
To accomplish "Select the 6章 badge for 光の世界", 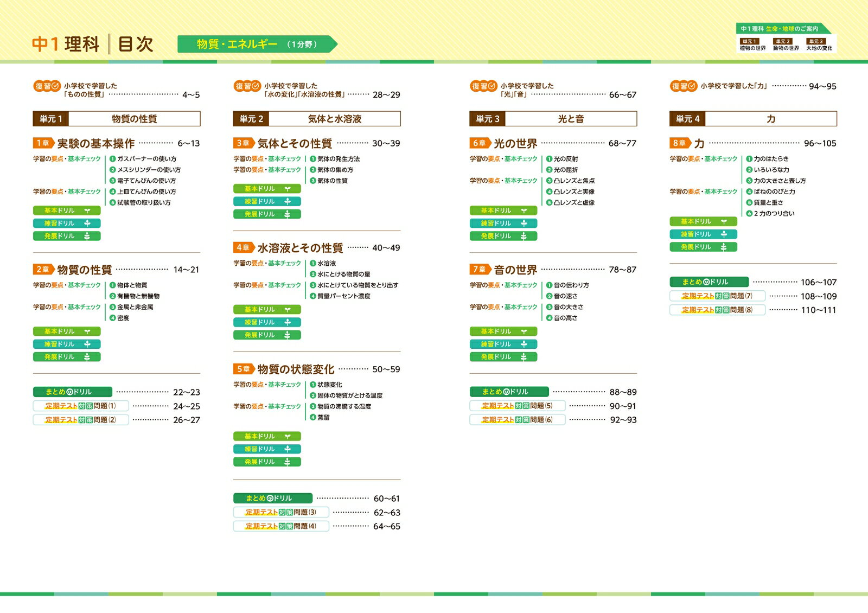I will point(480,143).
